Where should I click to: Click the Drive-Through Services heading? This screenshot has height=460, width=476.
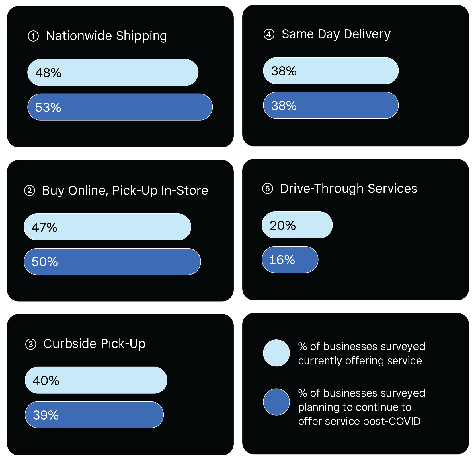point(349,189)
